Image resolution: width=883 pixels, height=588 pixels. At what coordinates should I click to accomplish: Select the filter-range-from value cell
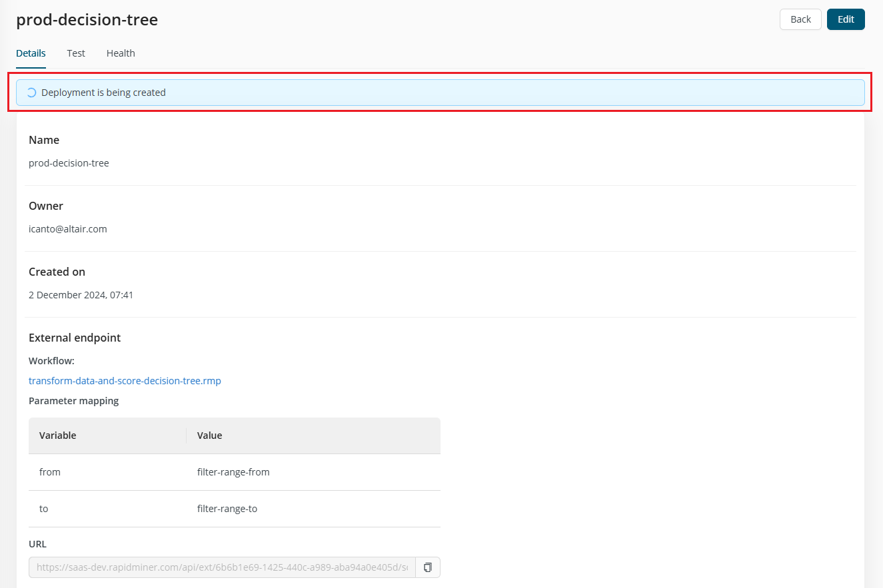pos(313,472)
